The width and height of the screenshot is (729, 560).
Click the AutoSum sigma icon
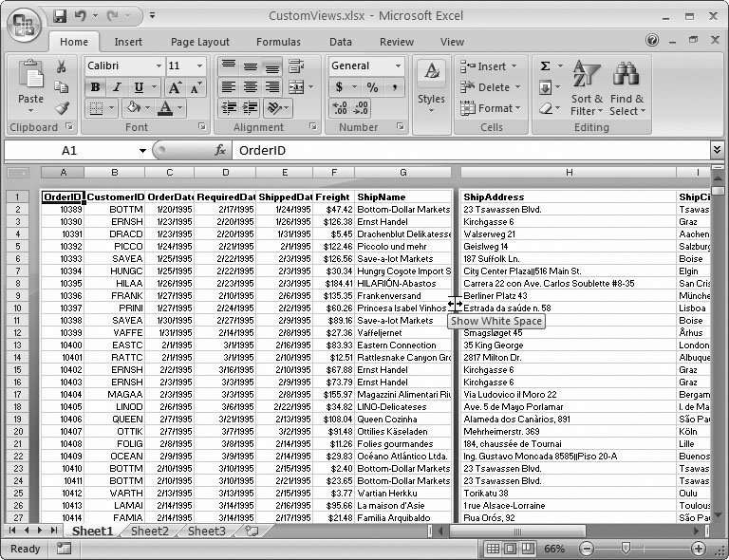pyautogui.click(x=546, y=66)
